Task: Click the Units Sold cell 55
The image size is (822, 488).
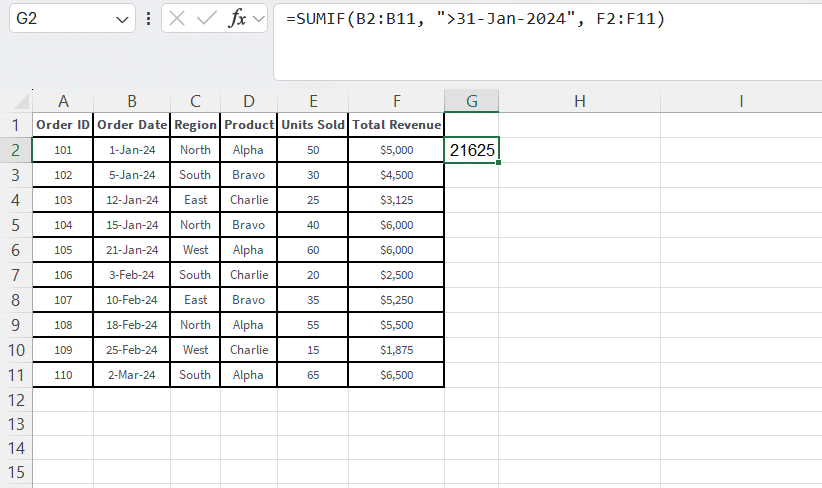Action: coord(313,325)
